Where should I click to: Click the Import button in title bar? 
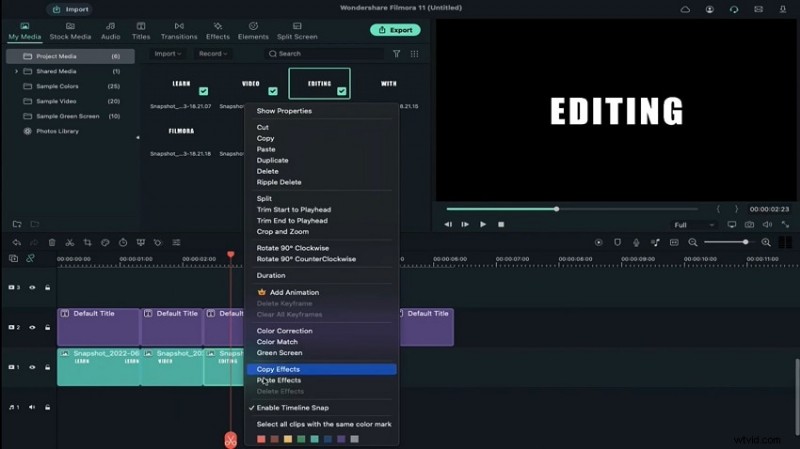(x=70, y=9)
